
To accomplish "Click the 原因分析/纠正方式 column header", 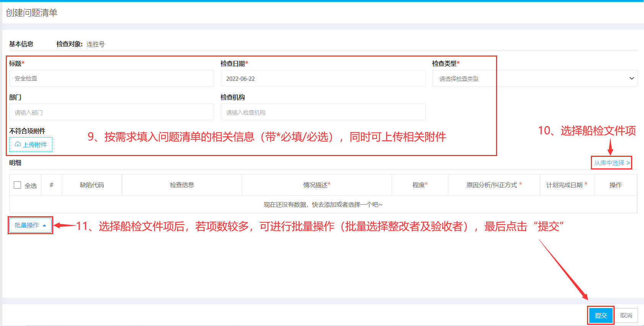I will click(494, 185).
